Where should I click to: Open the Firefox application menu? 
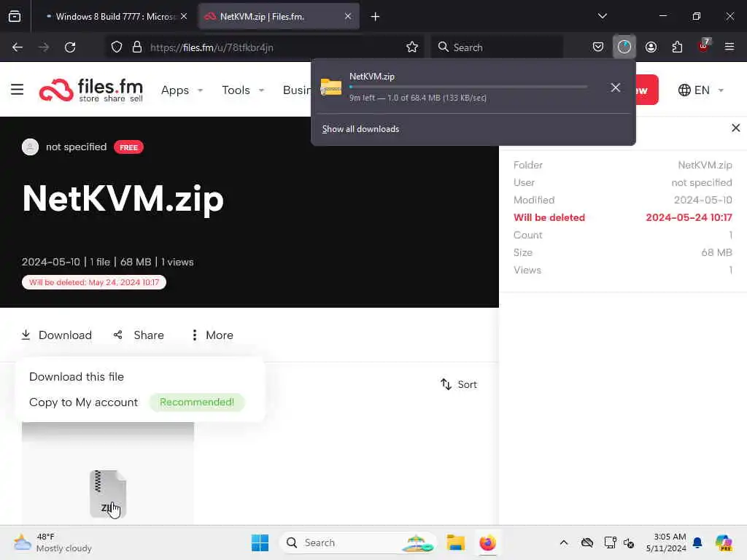click(x=729, y=47)
